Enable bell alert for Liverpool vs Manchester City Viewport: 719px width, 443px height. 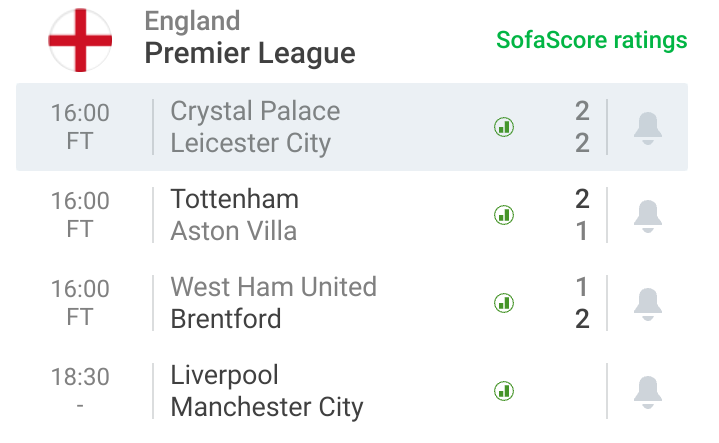647,392
